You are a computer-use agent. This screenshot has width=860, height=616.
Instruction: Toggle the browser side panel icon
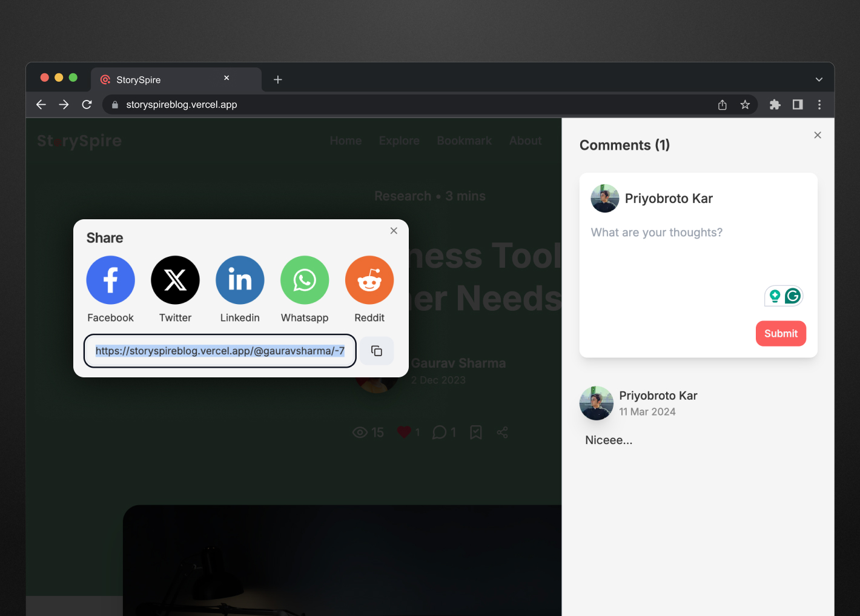(798, 105)
